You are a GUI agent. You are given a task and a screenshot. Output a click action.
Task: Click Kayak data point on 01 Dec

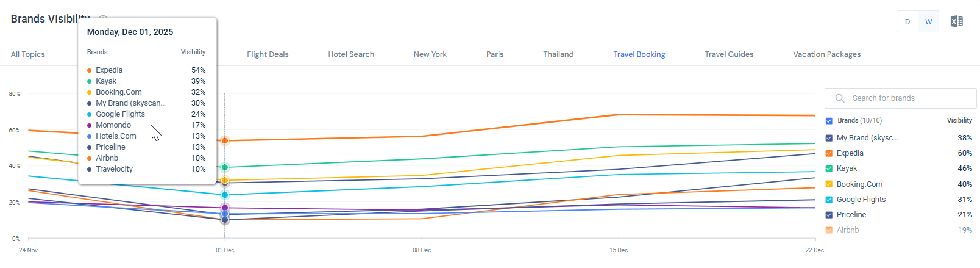pos(225,167)
